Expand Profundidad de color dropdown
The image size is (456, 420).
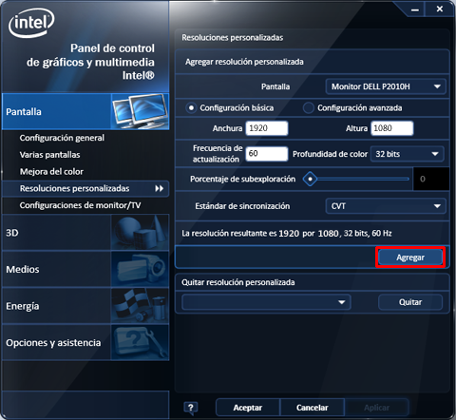pos(407,154)
